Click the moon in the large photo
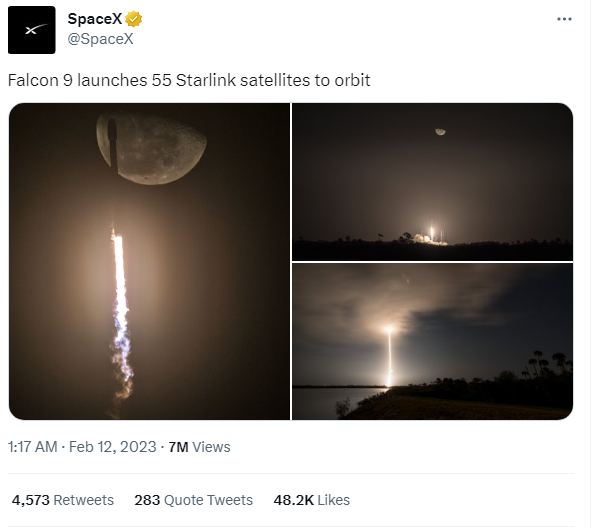The height and width of the screenshot is (528, 592). tap(151, 148)
